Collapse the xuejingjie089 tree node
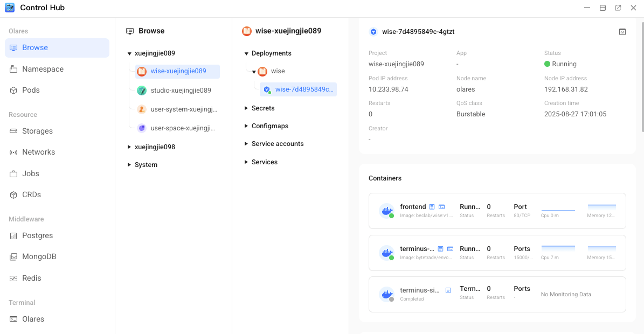 (x=129, y=53)
